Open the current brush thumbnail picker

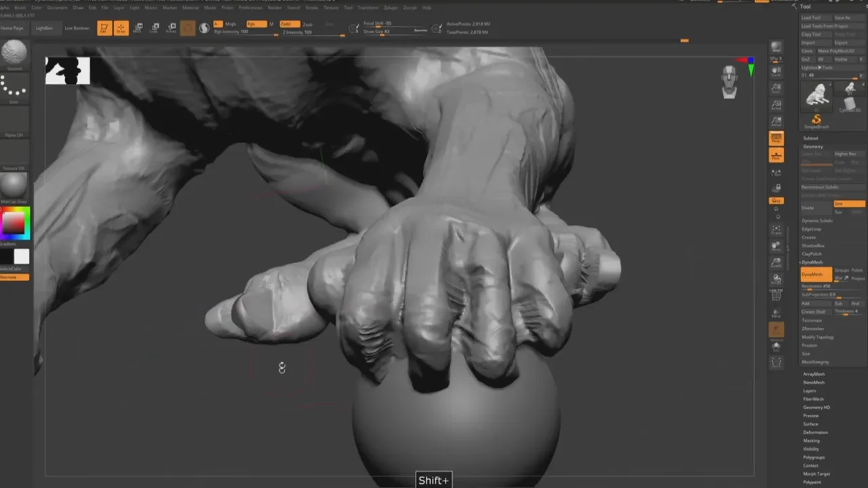14,54
